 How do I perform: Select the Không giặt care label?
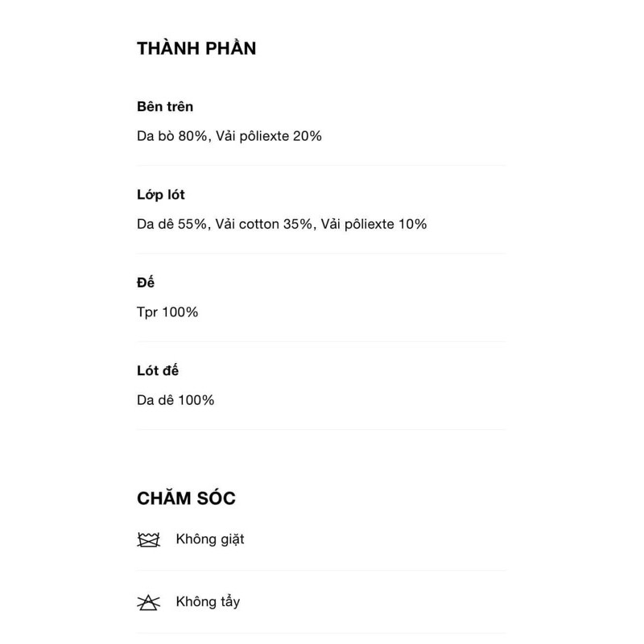coord(210,539)
